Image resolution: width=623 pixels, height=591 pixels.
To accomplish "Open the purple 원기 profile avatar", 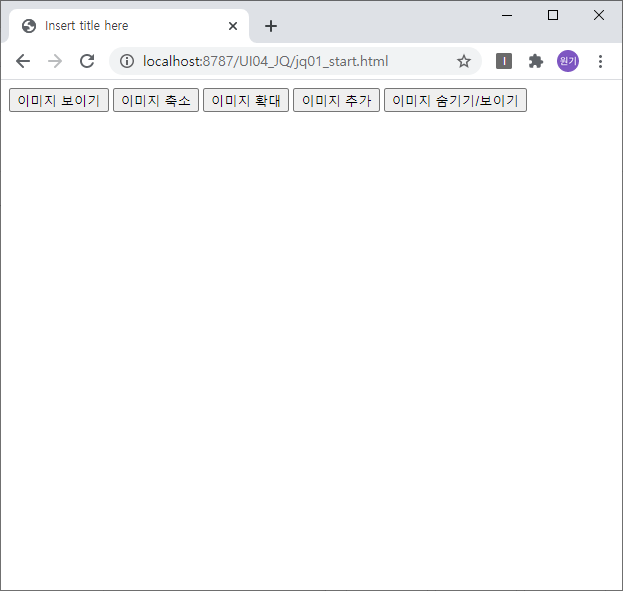I will point(568,61).
